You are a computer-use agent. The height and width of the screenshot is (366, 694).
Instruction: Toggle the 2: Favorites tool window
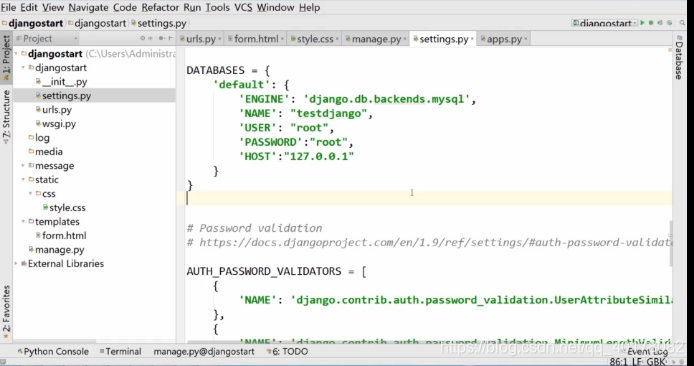pyautogui.click(x=6, y=313)
